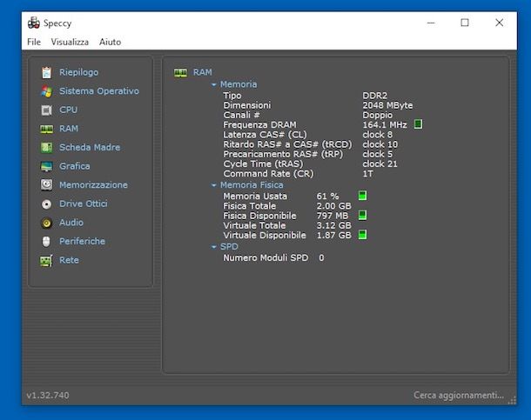The height and width of the screenshot is (420, 531).
Task: Click the Ritardo RAS# a CAS# (tRCD) label
Action: 287,144
